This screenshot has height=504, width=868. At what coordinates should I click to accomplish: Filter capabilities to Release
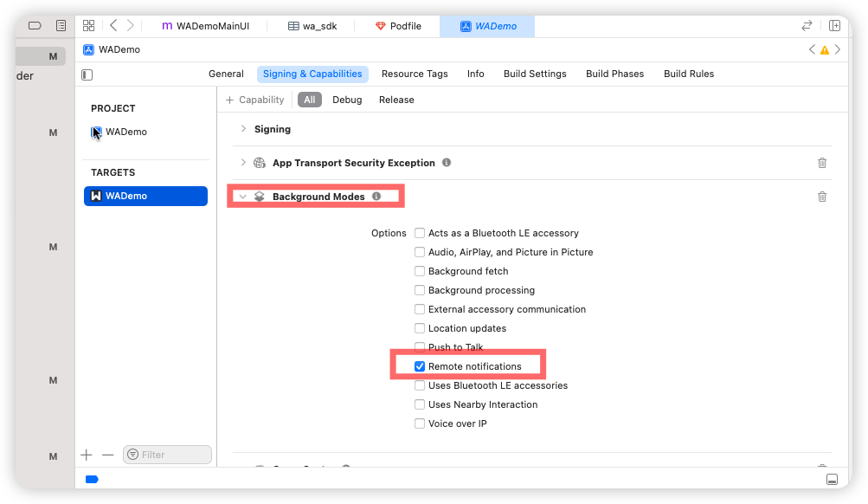[396, 100]
